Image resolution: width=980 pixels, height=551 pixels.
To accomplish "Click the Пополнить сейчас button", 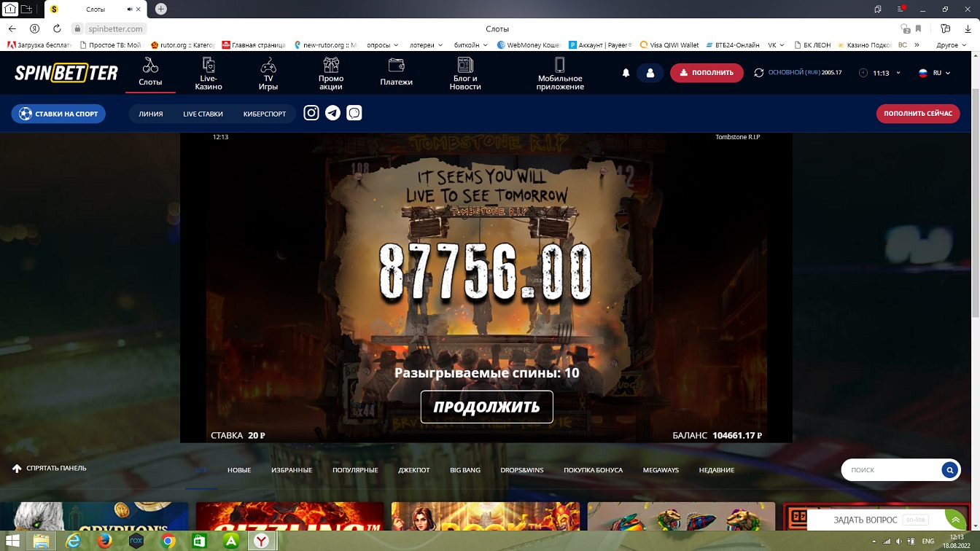I will pos(918,114).
